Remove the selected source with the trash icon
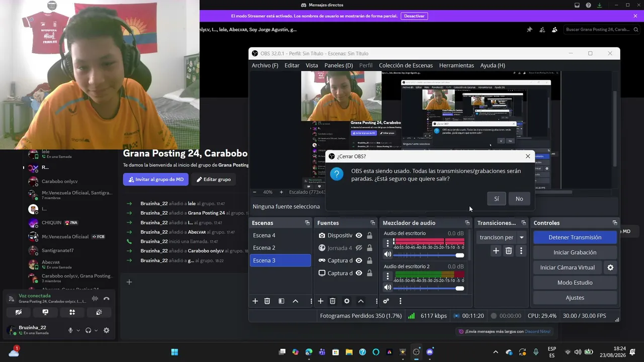Image resolution: width=644 pixels, height=362 pixels. click(333, 301)
